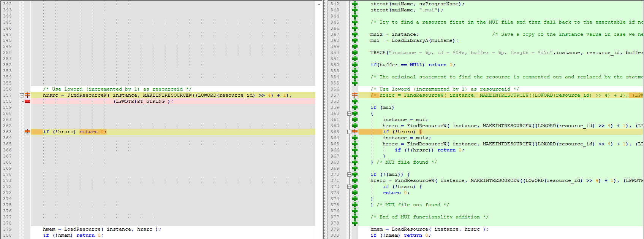Click the green added marker on right line 366
Viewport: 644px width, 239px height.
[x=355, y=150]
